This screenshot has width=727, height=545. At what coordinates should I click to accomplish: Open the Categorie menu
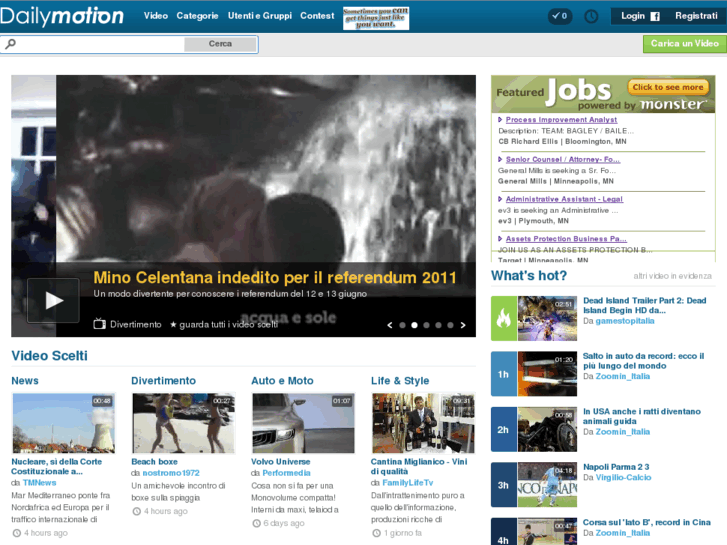click(x=197, y=16)
